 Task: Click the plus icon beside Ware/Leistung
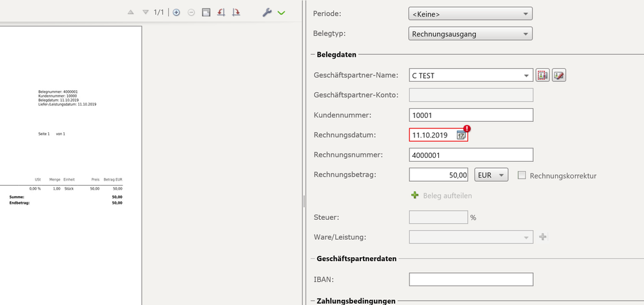tap(543, 237)
